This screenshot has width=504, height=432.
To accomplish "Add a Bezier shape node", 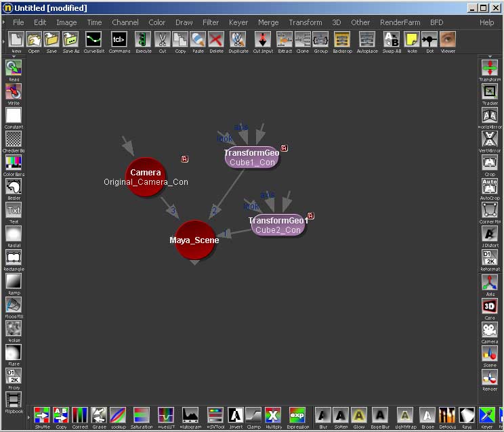I will tap(14, 187).
